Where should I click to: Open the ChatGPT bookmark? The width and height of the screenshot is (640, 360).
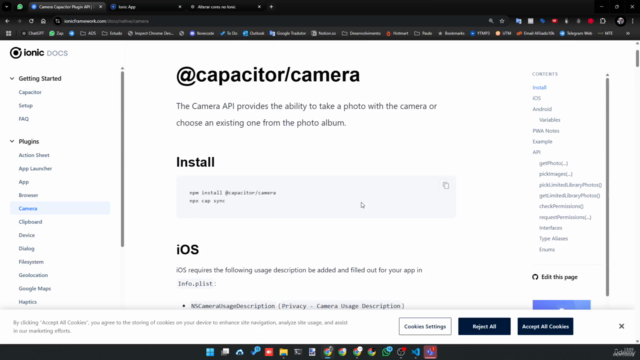[x=33, y=33]
